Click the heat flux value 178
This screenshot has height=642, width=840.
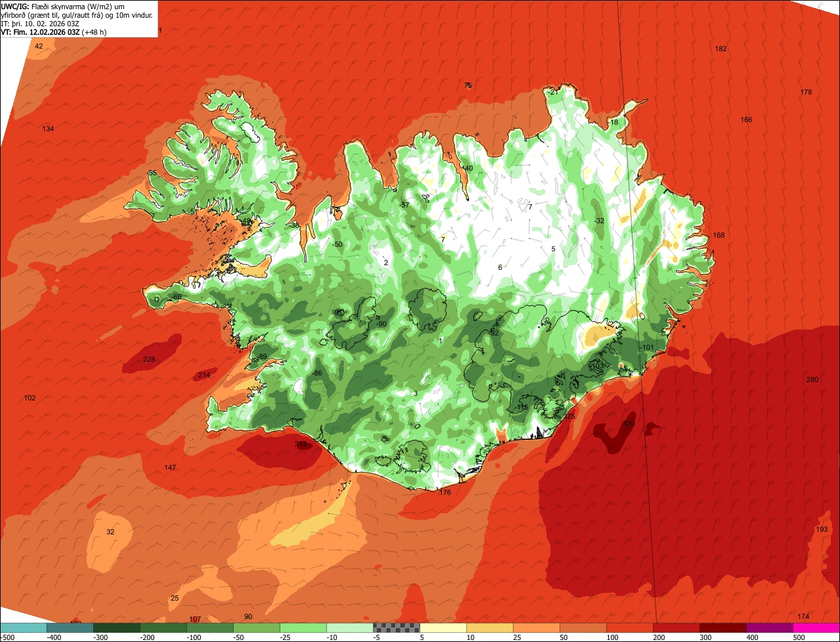click(806, 92)
